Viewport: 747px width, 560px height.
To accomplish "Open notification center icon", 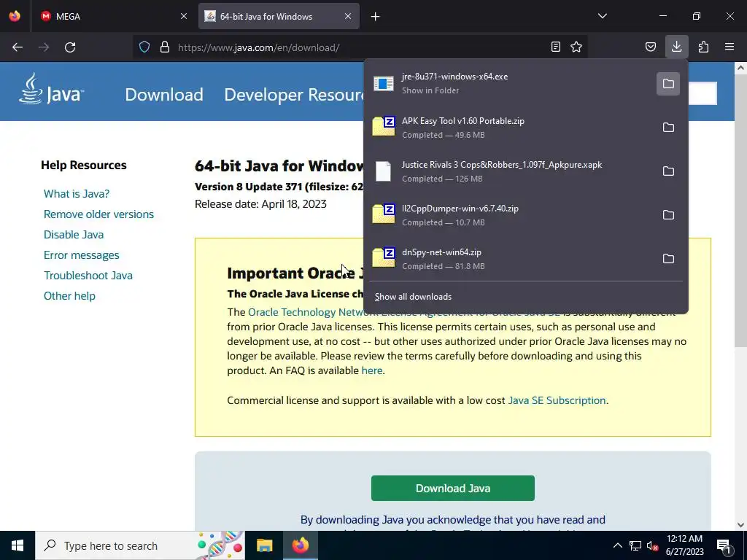I will 724,545.
